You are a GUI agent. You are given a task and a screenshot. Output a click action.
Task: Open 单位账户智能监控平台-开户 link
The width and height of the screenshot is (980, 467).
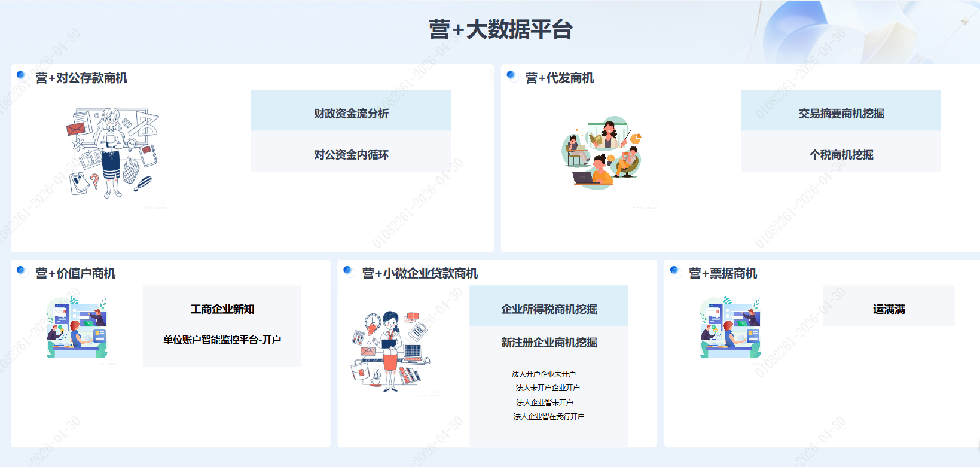click(x=222, y=340)
